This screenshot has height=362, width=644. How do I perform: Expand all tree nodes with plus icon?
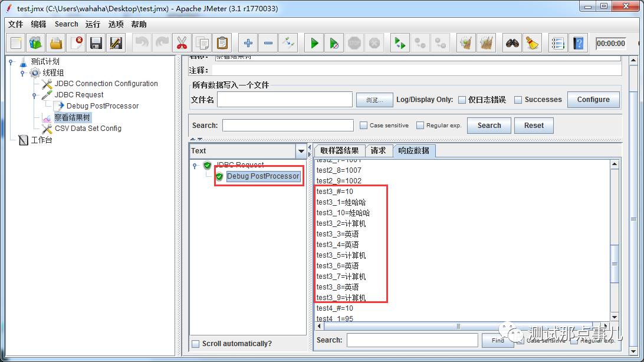pos(248,43)
